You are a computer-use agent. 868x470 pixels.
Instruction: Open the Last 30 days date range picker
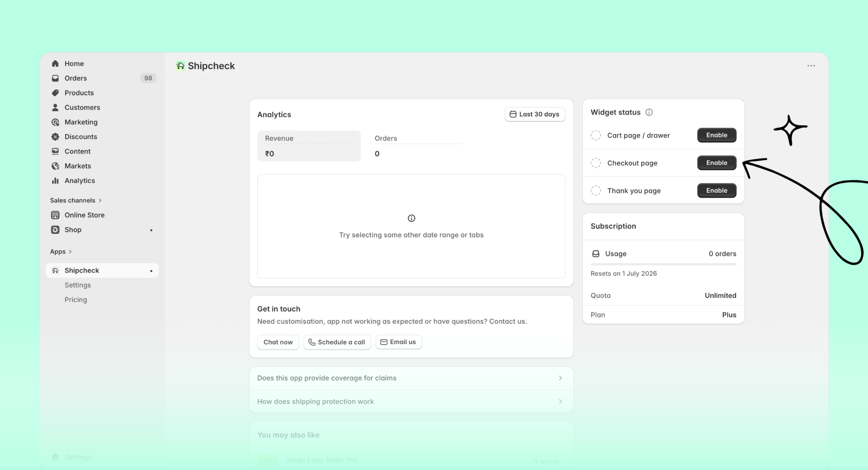[x=535, y=114]
